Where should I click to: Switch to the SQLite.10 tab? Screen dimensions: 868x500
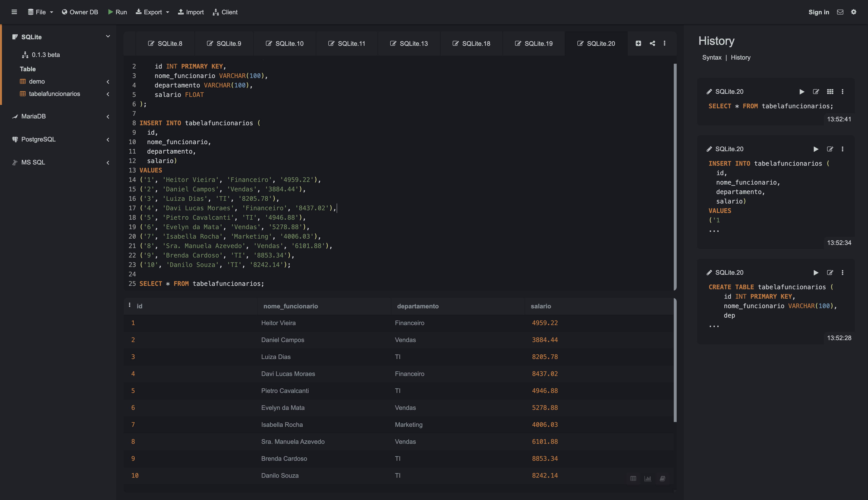click(x=285, y=44)
